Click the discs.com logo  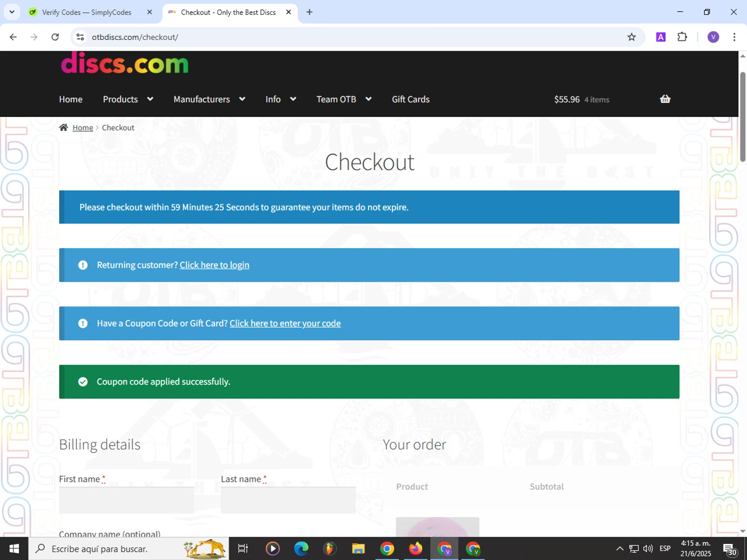[124, 63]
